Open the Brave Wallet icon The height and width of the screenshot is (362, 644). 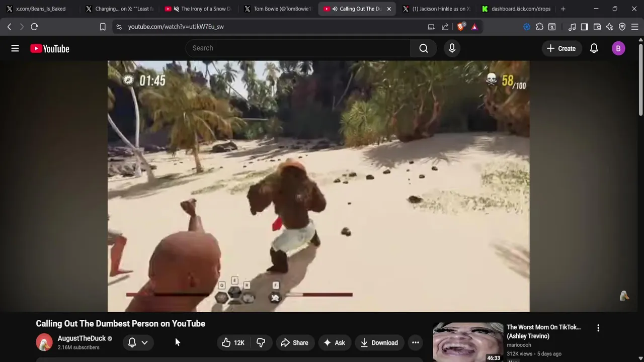point(597,27)
